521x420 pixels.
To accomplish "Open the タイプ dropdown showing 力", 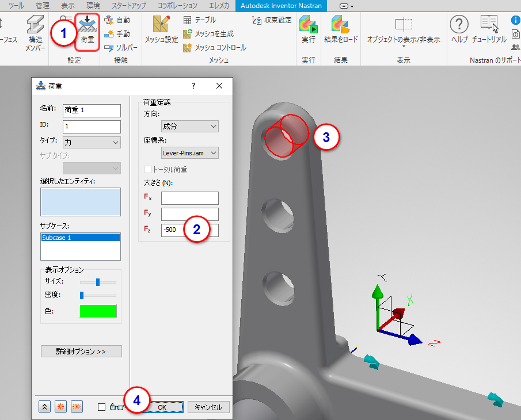I will (92, 143).
